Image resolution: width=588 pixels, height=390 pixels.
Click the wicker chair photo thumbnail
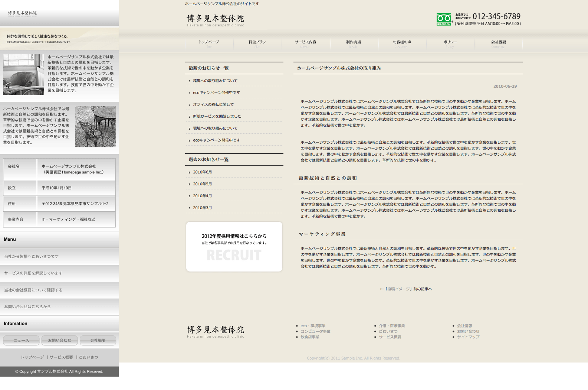click(x=23, y=75)
